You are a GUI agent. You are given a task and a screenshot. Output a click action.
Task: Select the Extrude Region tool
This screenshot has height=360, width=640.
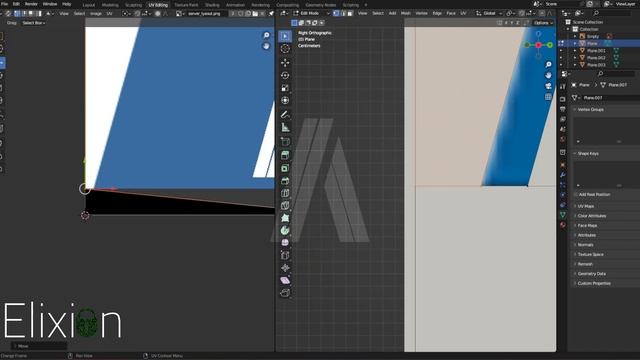click(285, 155)
